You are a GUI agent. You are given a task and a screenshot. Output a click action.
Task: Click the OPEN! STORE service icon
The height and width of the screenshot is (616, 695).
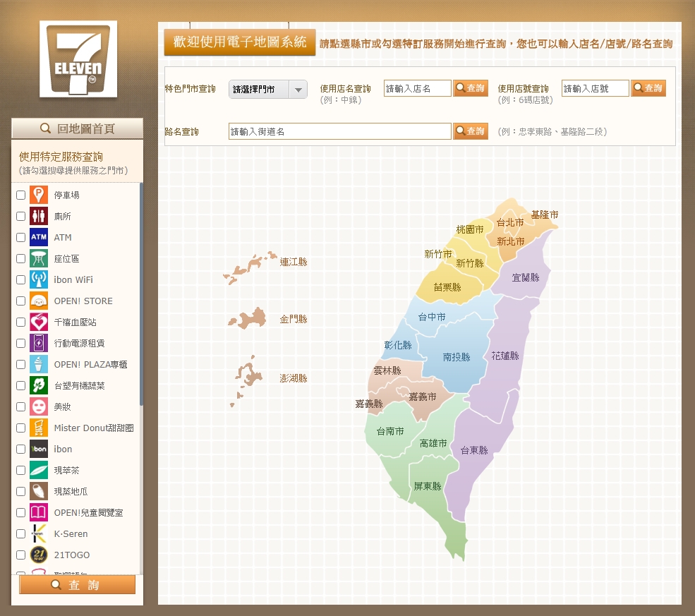39,301
